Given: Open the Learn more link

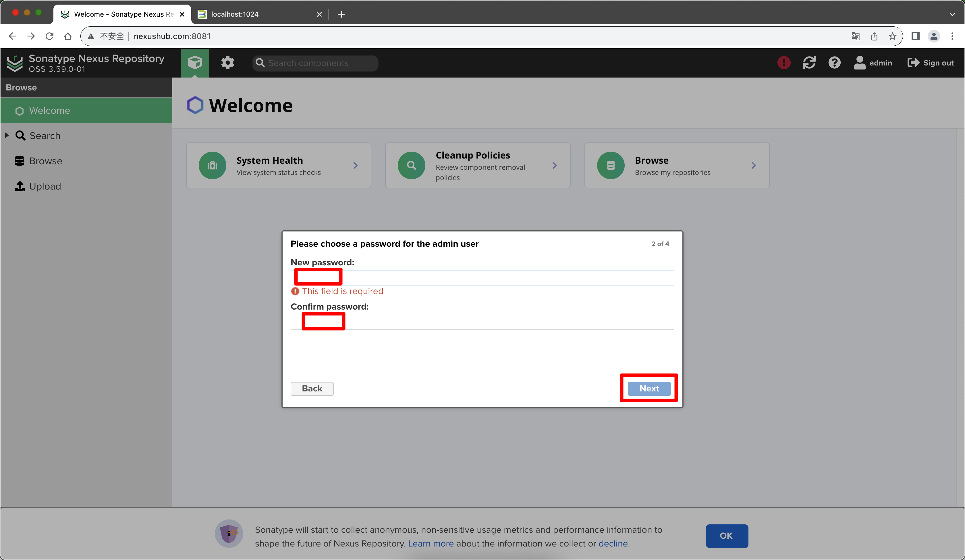Looking at the screenshot, I should 431,544.
